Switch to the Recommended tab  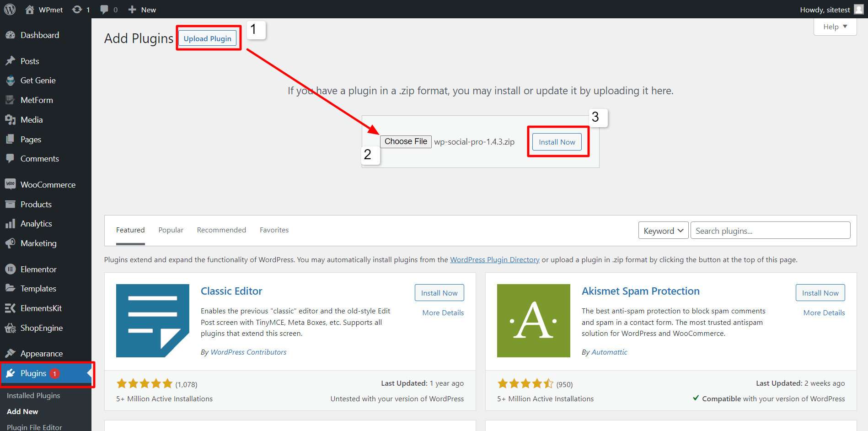[x=221, y=230]
